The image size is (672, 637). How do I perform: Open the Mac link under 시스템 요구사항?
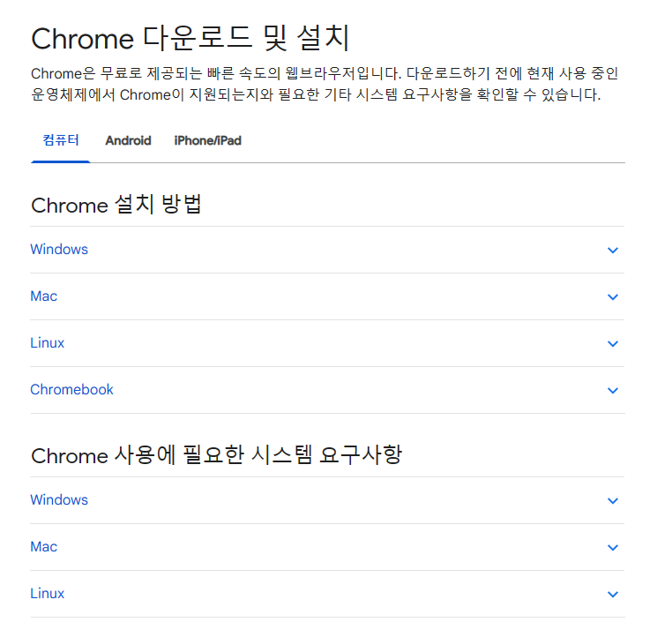click(44, 546)
